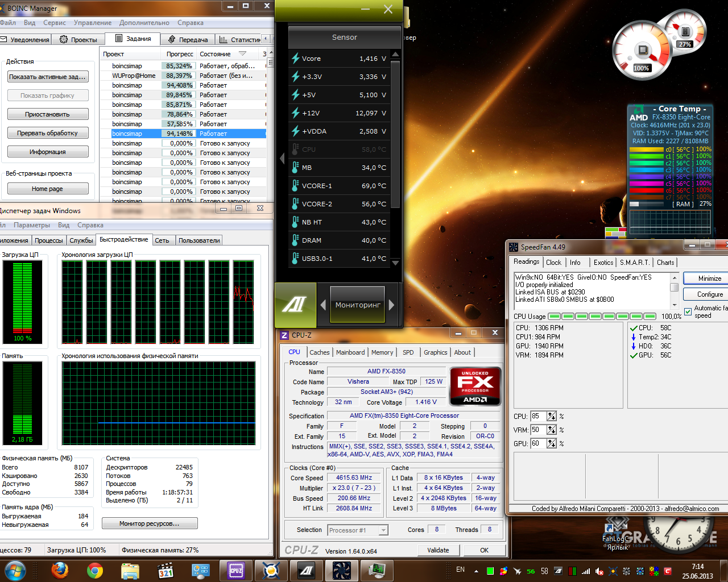Open the Сервис menu in BOINC Manager
This screenshot has height=582, width=728.
tap(55, 23)
